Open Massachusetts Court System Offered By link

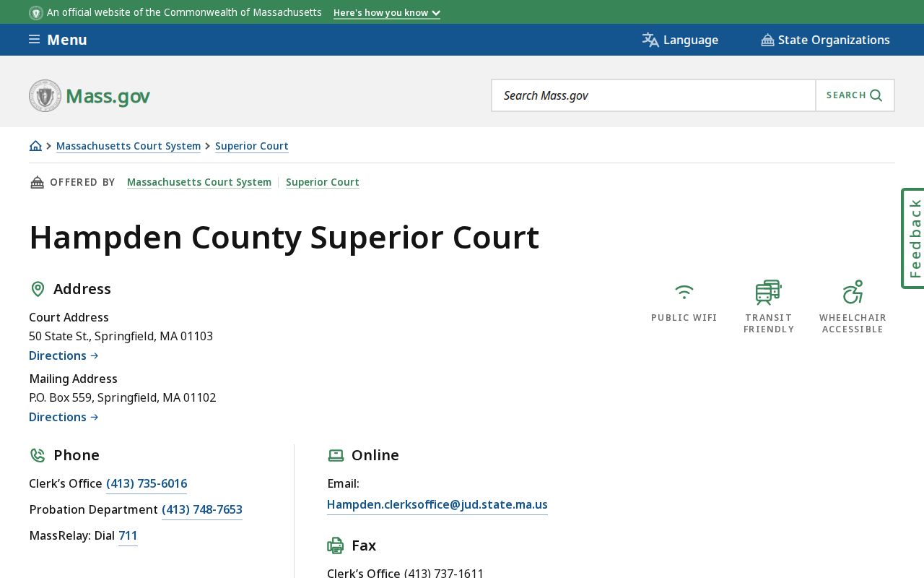pyautogui.click(x=199, y=182)
